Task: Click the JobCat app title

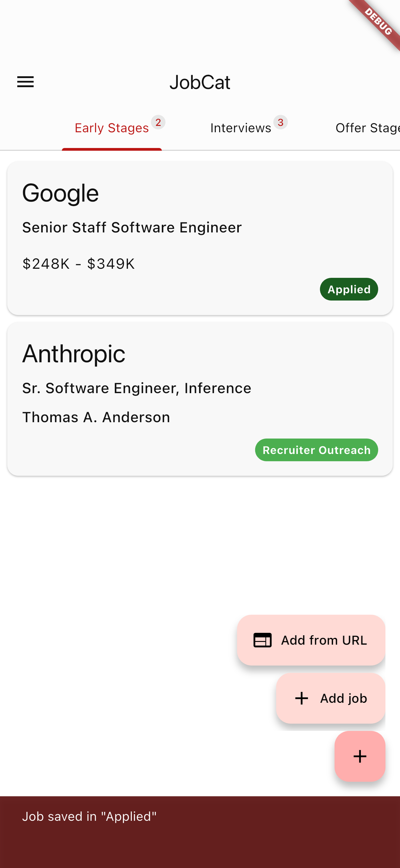Action: (200, 82)
